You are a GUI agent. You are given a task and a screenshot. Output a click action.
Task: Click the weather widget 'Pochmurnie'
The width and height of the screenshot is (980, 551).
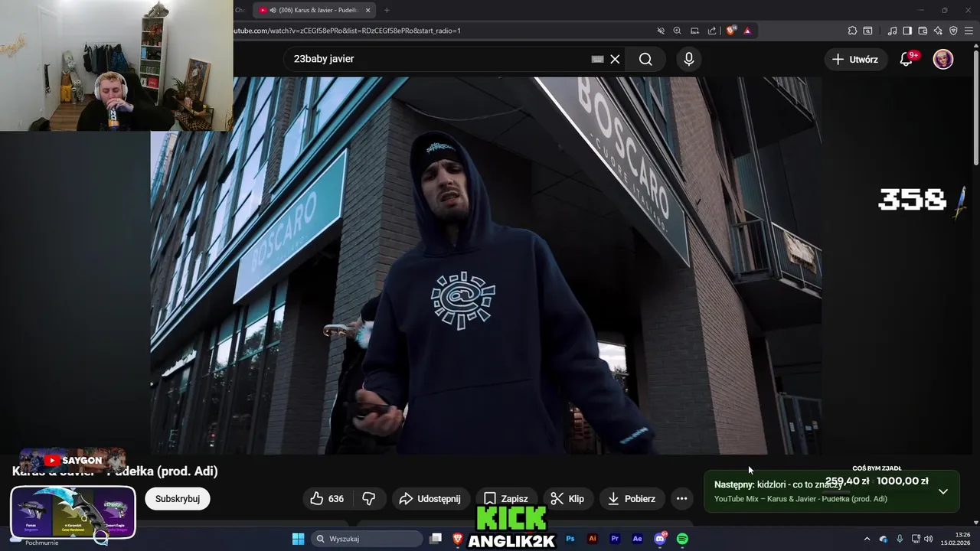pos(41,543)
